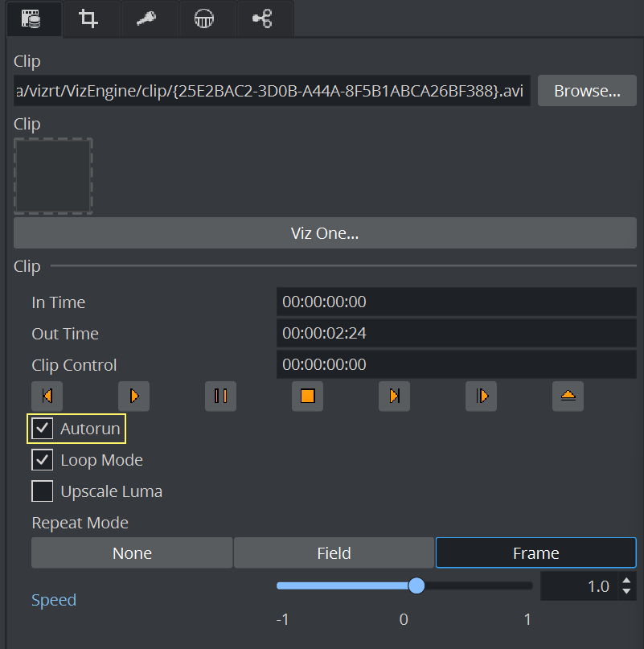Stop the clip with the square button
The width and height of the screenshot is (644, 649).
click(x=307, y=396)
